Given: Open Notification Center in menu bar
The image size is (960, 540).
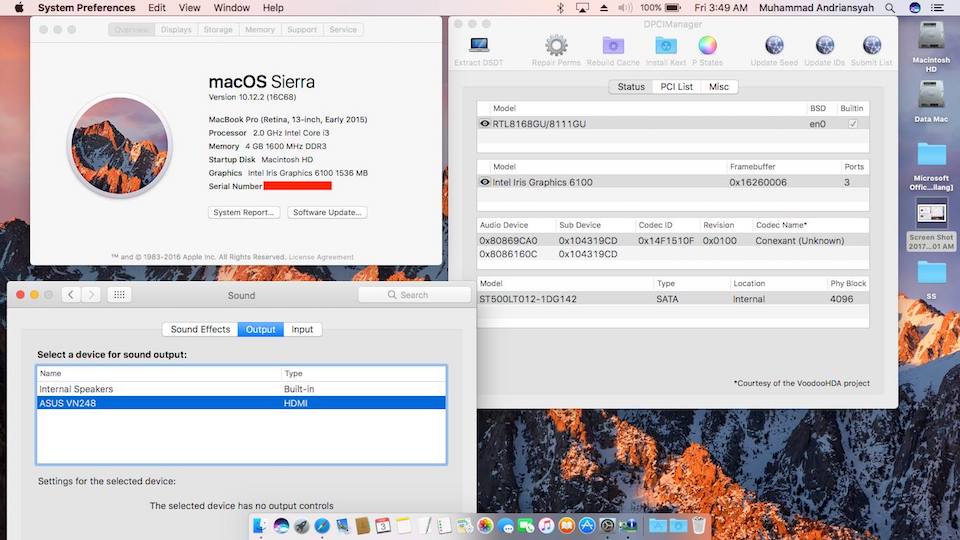Looking at the screenshot, I should (x=937, y=8).
